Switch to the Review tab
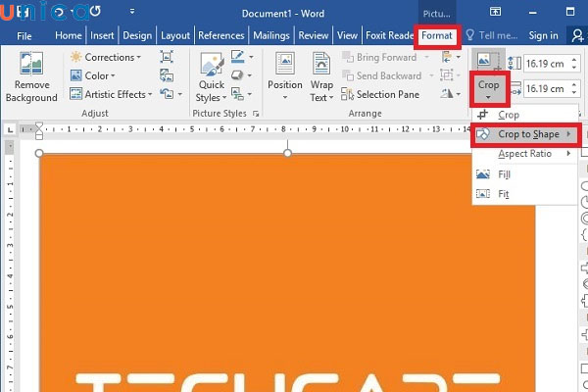588x392 pixels. (314, 35)
